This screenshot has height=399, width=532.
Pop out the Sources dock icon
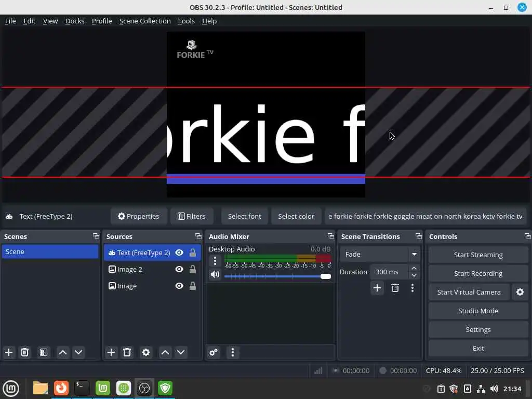tap(198, 236)
